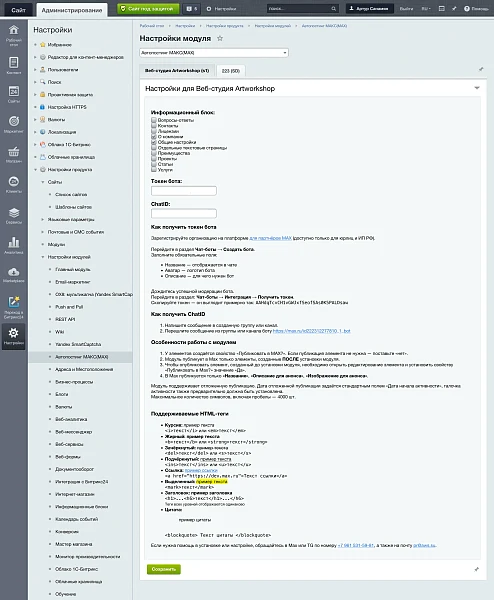
Task: Click the panel layout icon in top bar
Action: (442, 8)
